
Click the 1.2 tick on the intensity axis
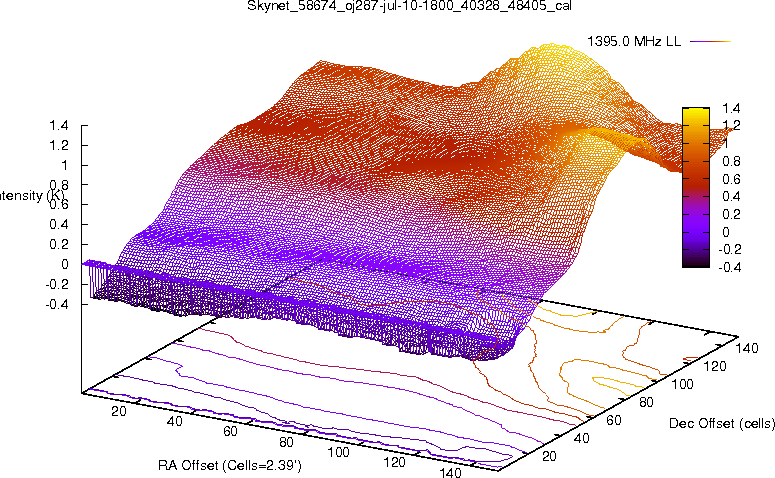[59, 145]
